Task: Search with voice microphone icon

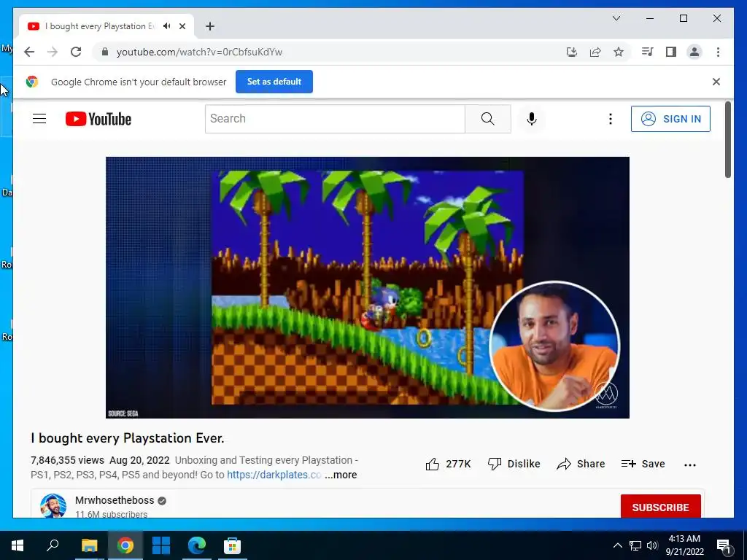Action: pos(532,119)
